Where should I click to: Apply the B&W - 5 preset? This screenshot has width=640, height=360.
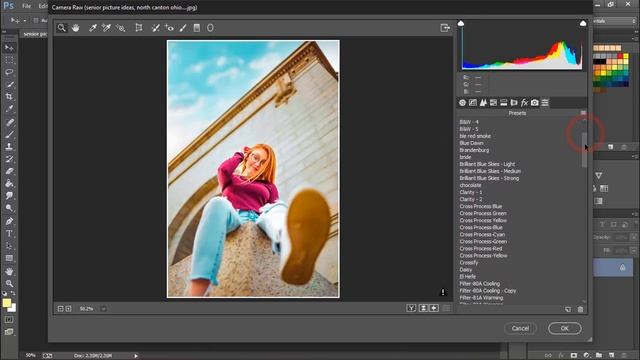point(469,129)
